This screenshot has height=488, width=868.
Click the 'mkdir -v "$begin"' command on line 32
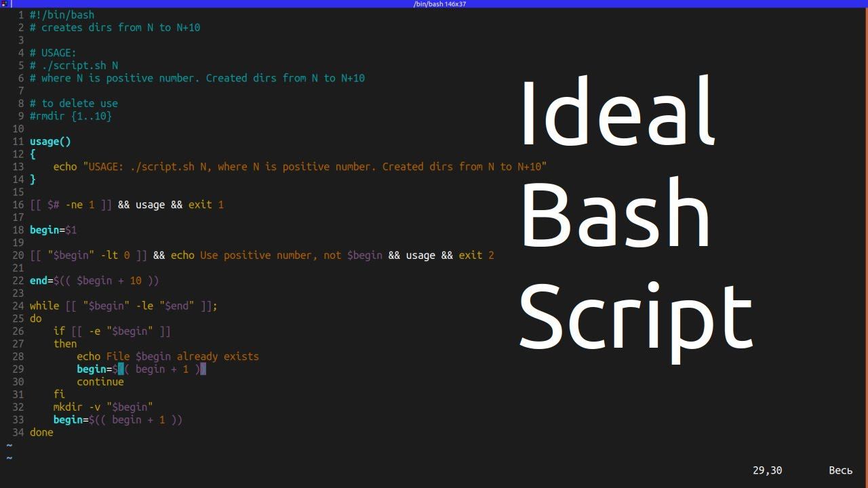point(103,407)
